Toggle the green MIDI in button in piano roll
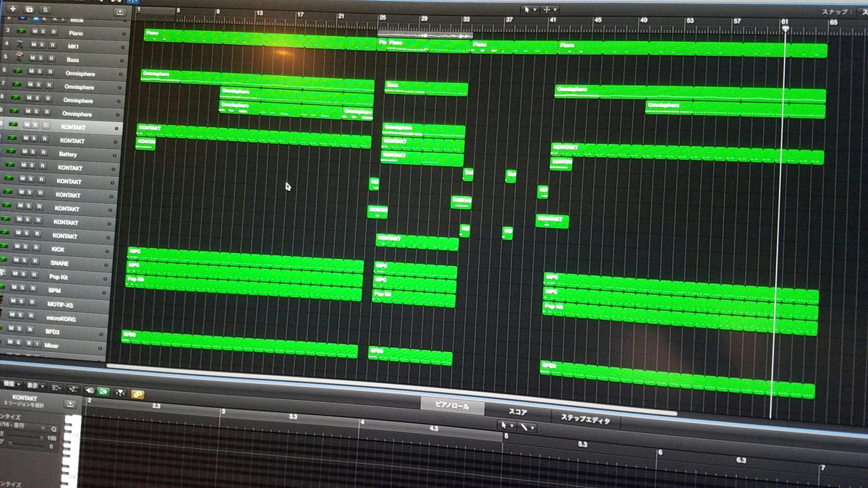The image size is (868, 488). (103, 391)
